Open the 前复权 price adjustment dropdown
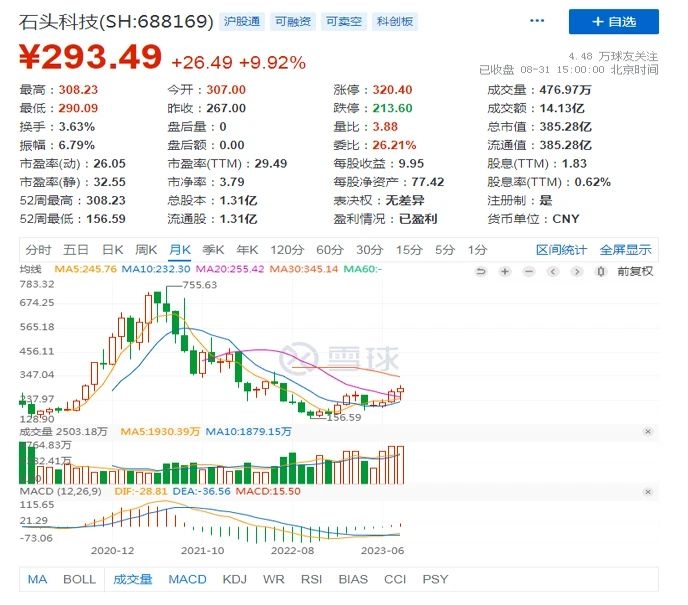 pyautogui.click(x=635, y=272)
